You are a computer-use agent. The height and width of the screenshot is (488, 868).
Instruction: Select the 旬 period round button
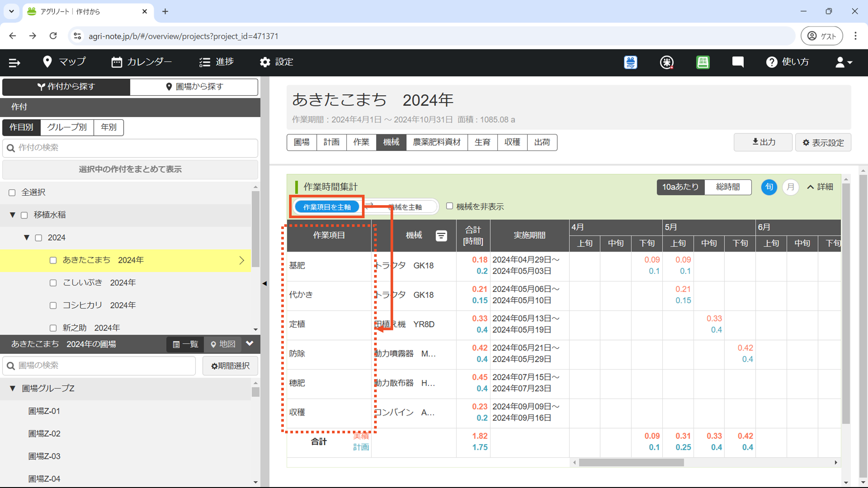pos(769,187)
